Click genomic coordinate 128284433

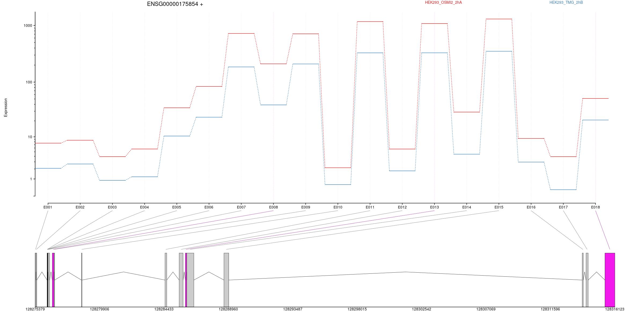point(164,309)
